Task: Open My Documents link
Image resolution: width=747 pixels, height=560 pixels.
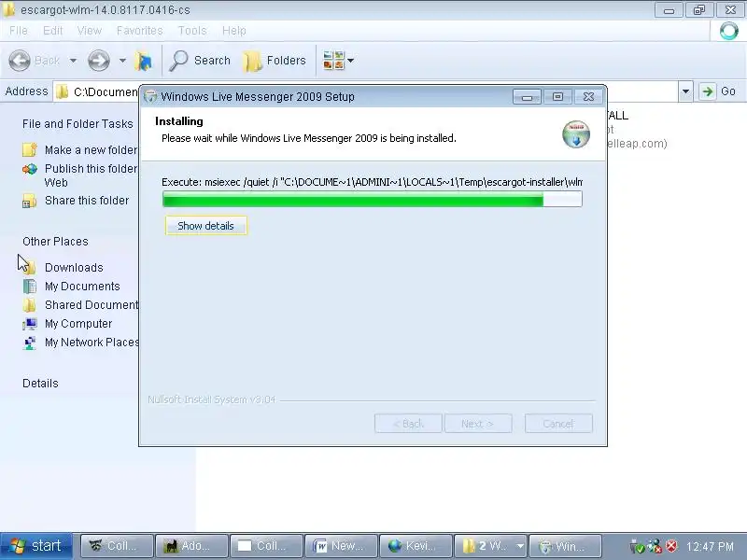Action: [x=82, y=287]
